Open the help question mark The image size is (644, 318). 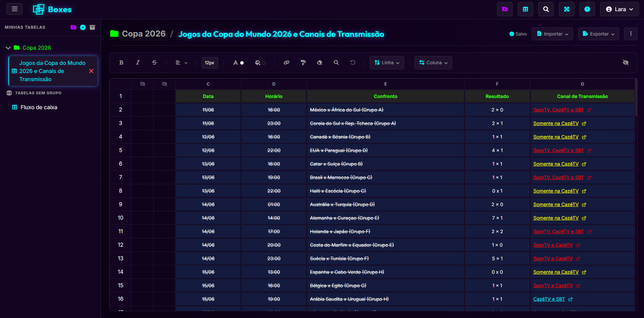point(587,9)
